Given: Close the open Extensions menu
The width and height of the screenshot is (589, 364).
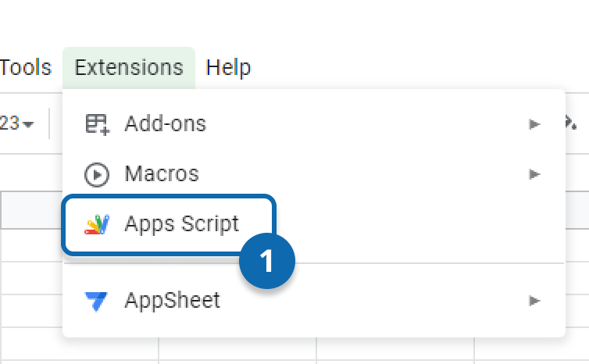Looking at the screenshot, I should coord(129,68).
